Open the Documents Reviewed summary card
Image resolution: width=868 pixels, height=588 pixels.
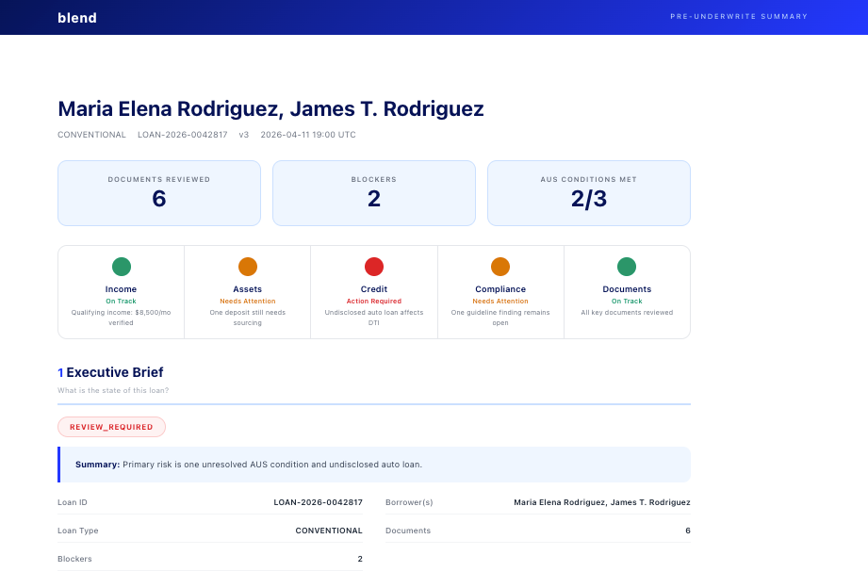pyautogui.click(x=159, y=193)
